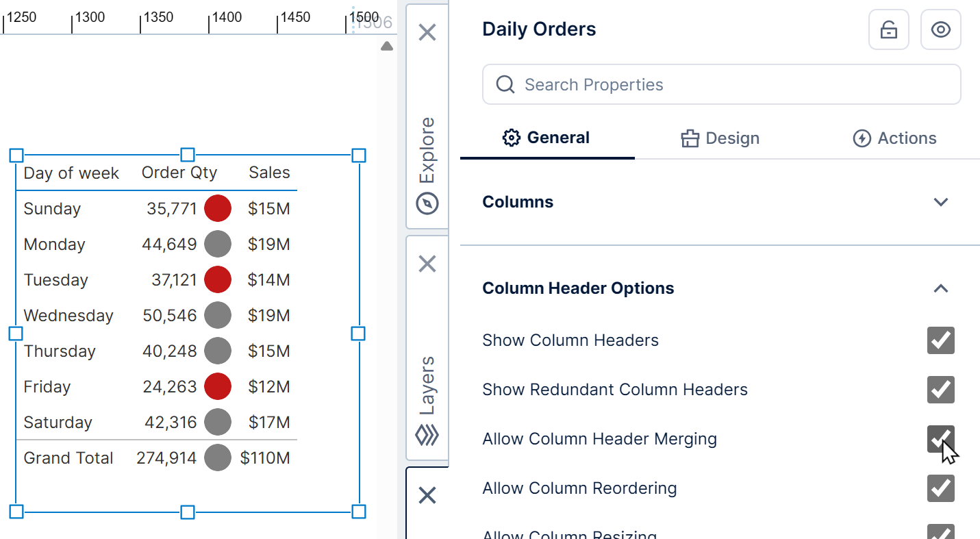Open the Actions tab
The image size is (980, 539).
895,138
